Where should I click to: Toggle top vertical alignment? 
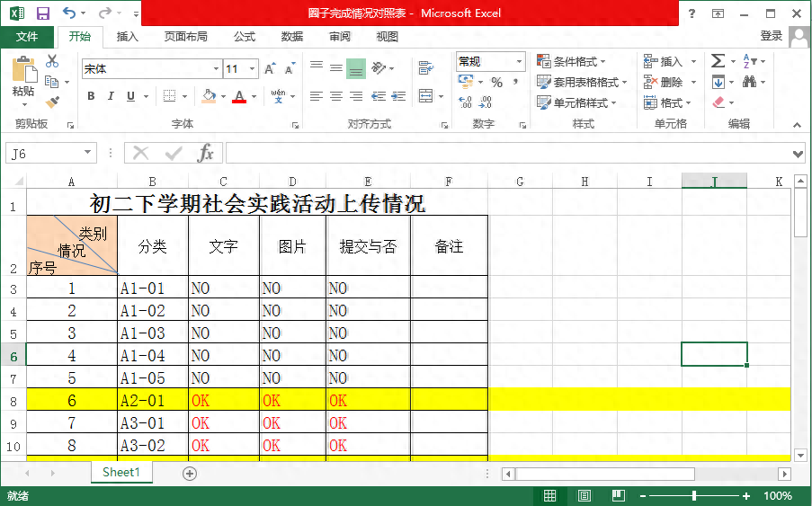click(317, 67)
